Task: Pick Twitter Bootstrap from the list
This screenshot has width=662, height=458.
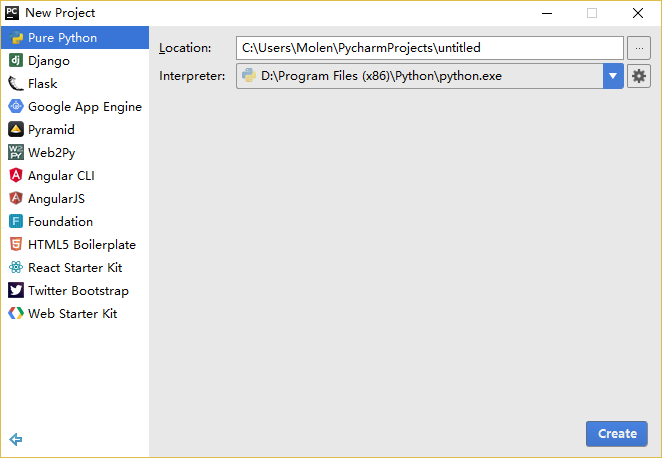Action: [x=78, y=291]
